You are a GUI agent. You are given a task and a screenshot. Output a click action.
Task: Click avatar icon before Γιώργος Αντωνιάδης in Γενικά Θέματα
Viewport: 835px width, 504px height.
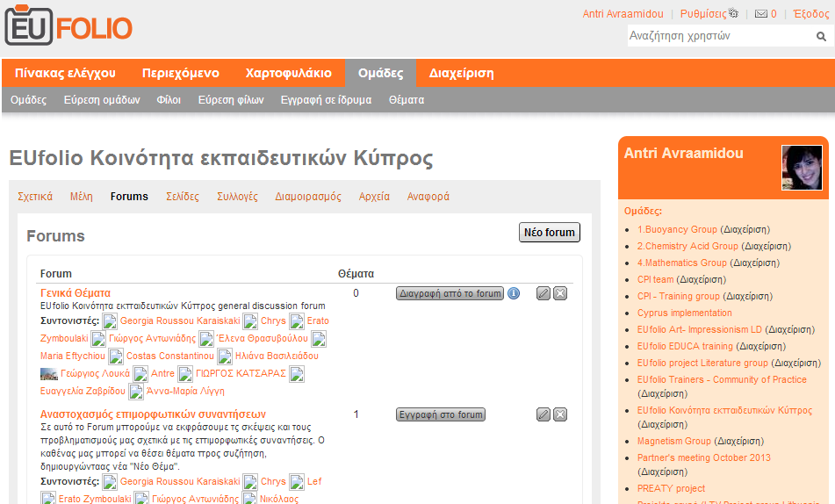(98, 339)
